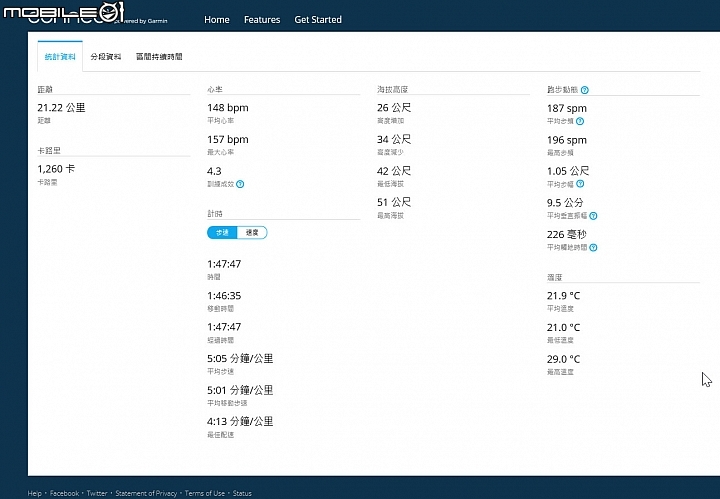Click the 1,260 卡 calories value
Viewport: 720px width, 499px height.
(x=56, y=169)
